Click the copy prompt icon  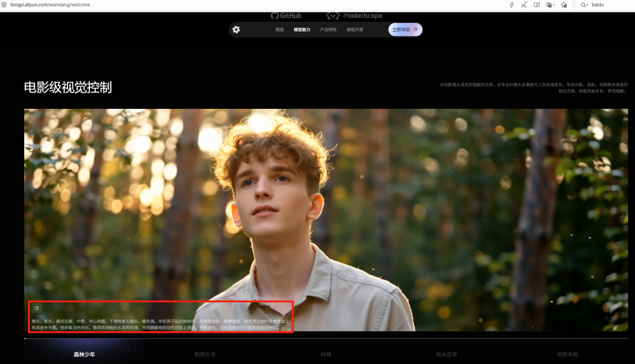click(x=36, y=308)
